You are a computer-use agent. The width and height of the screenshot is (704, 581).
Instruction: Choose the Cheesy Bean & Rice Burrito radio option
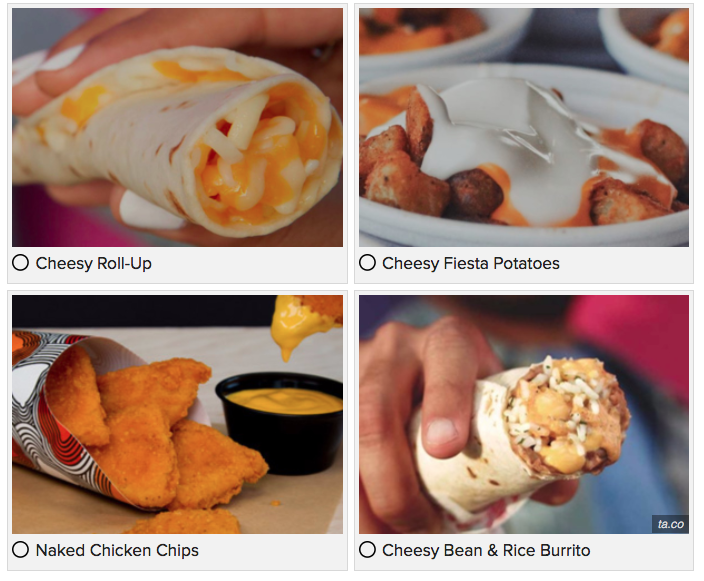click(367, 550)
